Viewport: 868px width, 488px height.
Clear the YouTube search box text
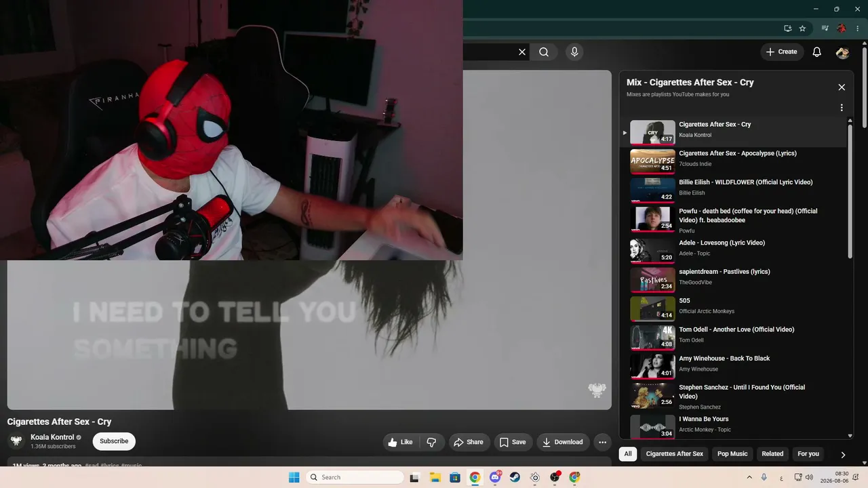[522, 52]
